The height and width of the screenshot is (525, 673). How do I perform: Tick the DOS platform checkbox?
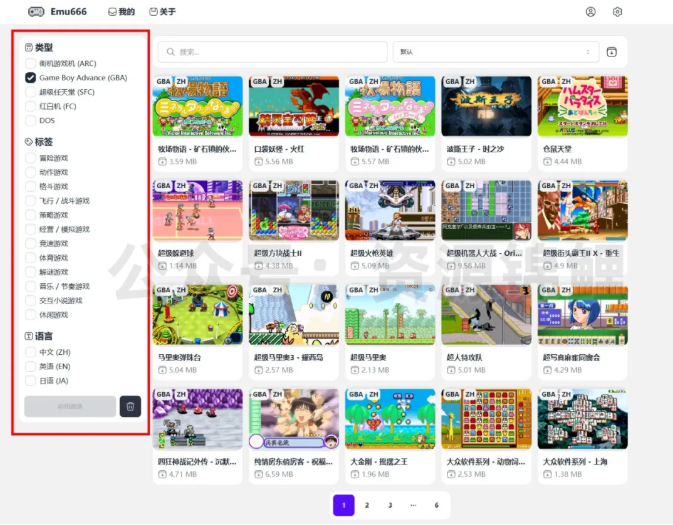pos(30,120)
